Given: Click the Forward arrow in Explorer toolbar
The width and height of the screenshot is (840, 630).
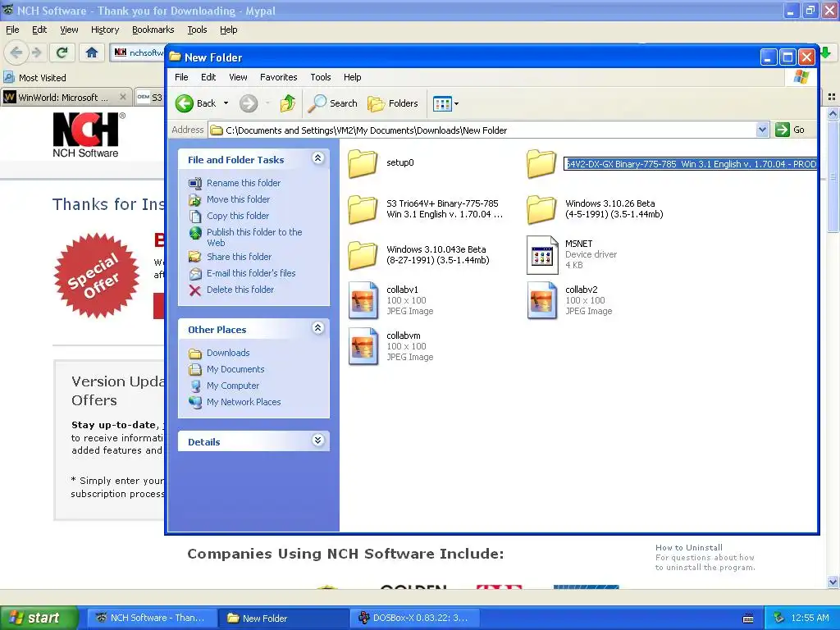Looking at the screenshot, I should coord(248,103).
